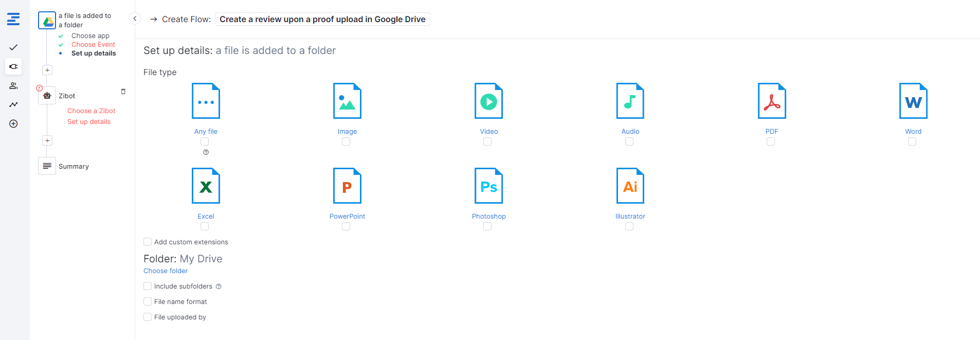The height and width of the screenshot is (340, 980).
Task: Select the Audio file type icon
Action: [630, 101]
